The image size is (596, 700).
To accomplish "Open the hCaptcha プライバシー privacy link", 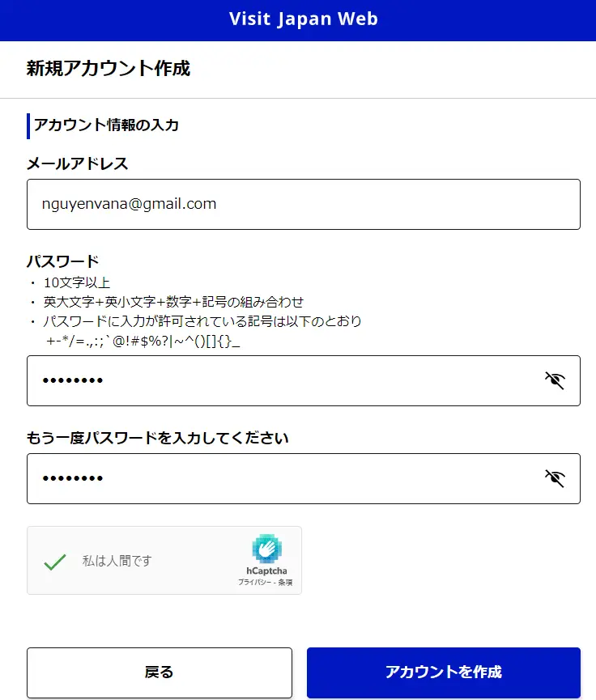I will (x=253, y=583).
